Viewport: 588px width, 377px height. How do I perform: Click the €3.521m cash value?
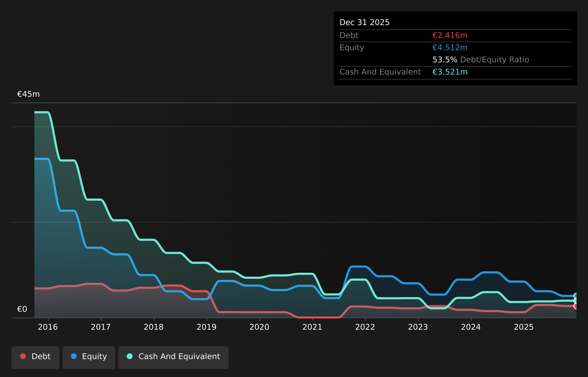pos(450,72)
